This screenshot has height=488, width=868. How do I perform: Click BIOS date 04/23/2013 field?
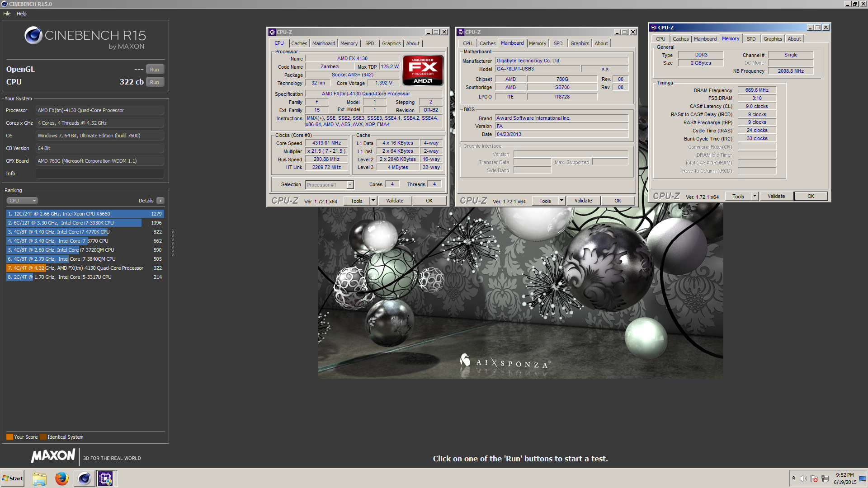click(561, 134)
